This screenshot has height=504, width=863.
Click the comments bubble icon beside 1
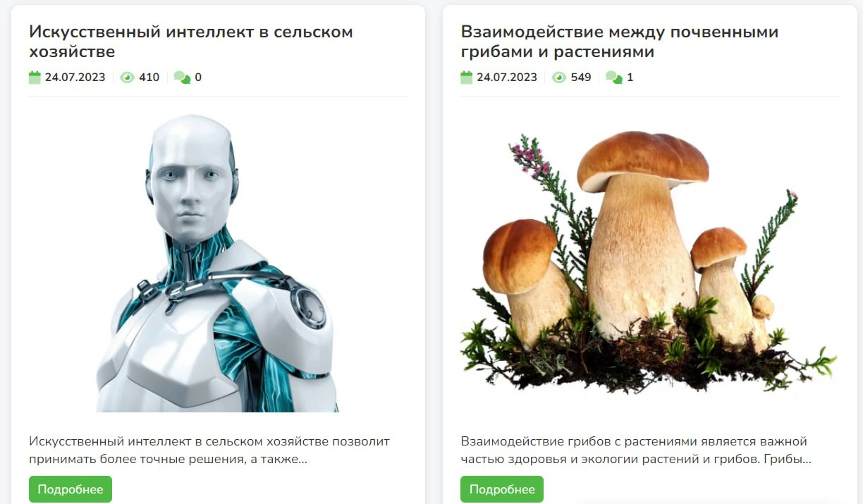pyautogui.click(x=613, y=78)
